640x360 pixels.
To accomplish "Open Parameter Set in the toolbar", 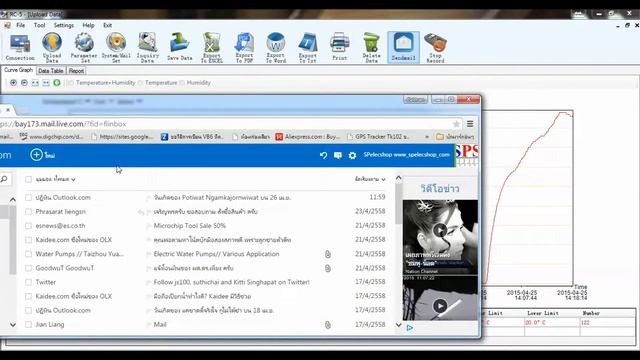I will click(x=84, y=47).
